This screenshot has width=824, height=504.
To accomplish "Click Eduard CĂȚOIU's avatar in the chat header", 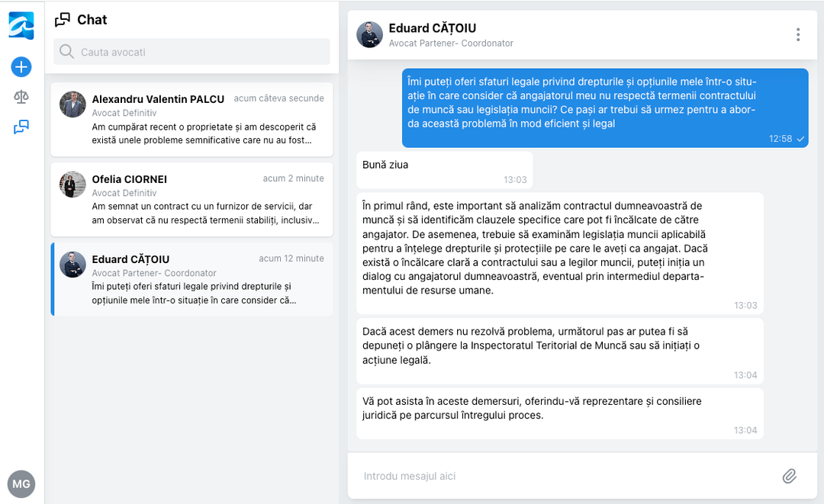I will tap(369, 34).
